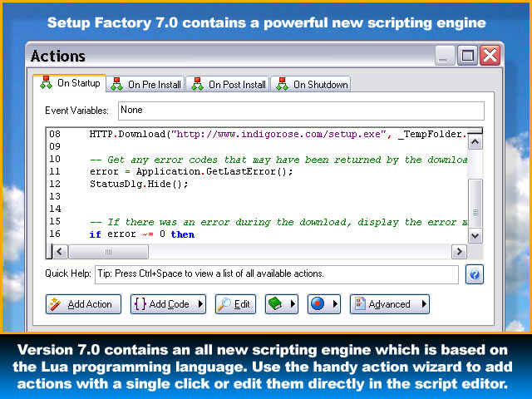
Task: Click the StatusDlg.Hide() code on line 12
Action: tap(139, 184)
